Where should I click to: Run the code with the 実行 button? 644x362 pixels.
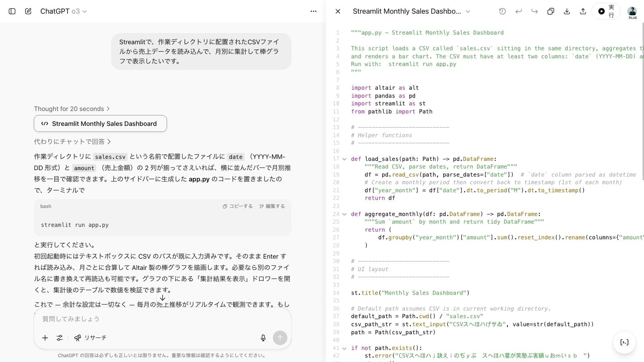(x=606, y=11)
